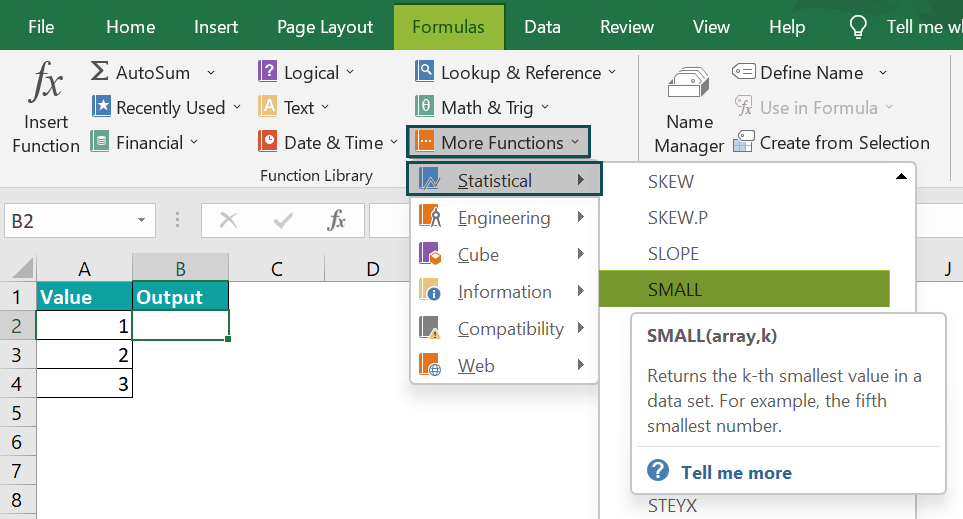Click the Financial functions icon
Viewport: 963px width, 519px height.
point(100,141)
